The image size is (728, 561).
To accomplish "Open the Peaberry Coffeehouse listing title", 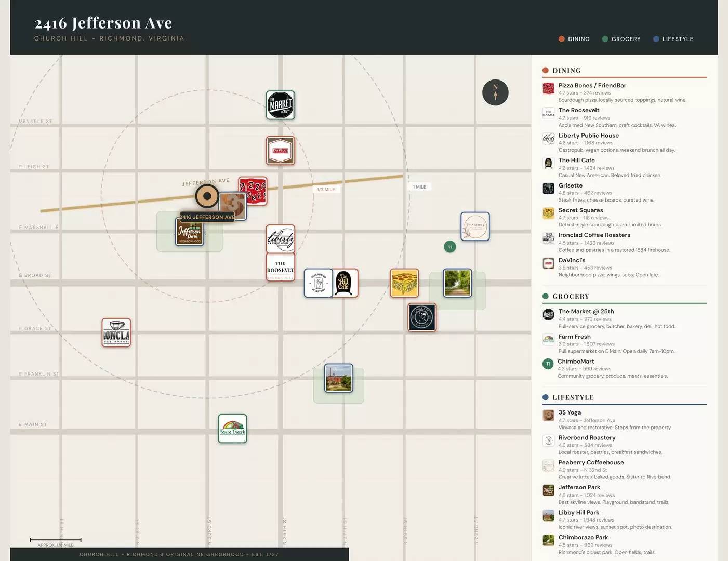I will (x=591, y=463).
